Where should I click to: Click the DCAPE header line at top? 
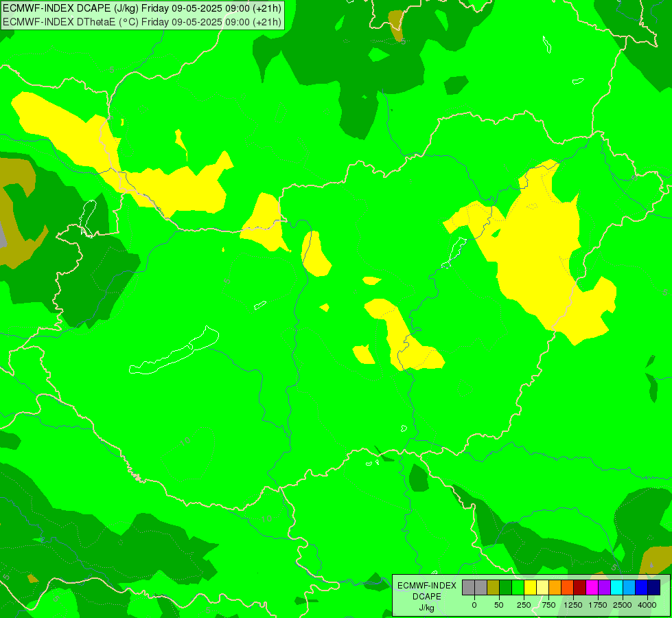click(142, 8)
